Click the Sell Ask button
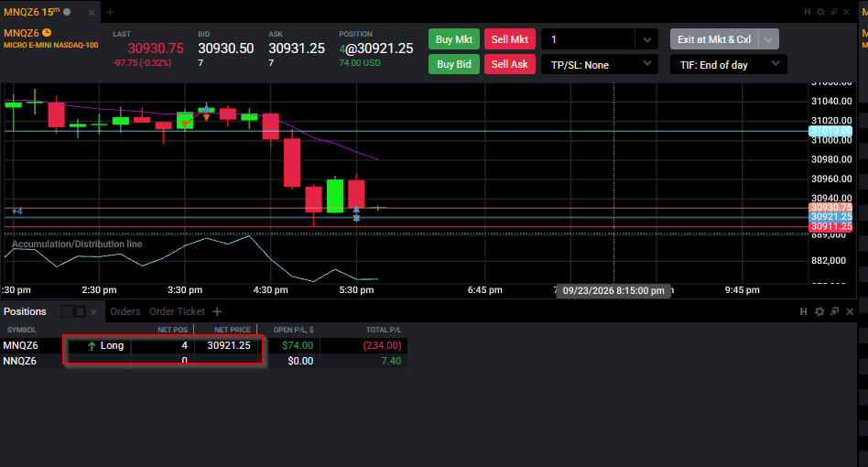The width and height of the screenshot is (868, 467). coord(510,64)
